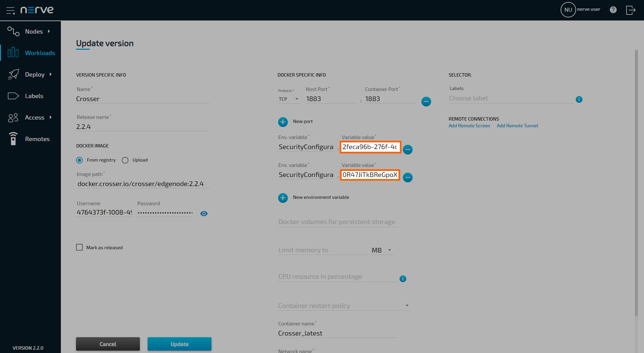The width and height of the screenshot is (644, 353).
Task: Enable the Mark as released checkbox
Action: point(79,247)
